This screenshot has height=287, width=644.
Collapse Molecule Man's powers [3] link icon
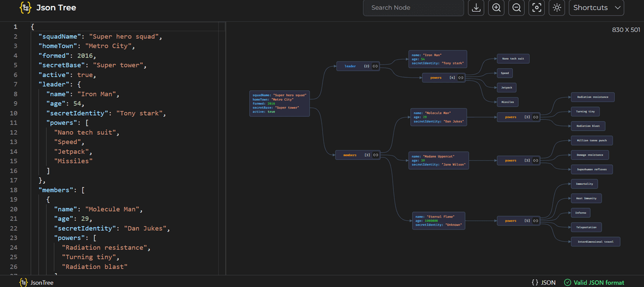535,117
